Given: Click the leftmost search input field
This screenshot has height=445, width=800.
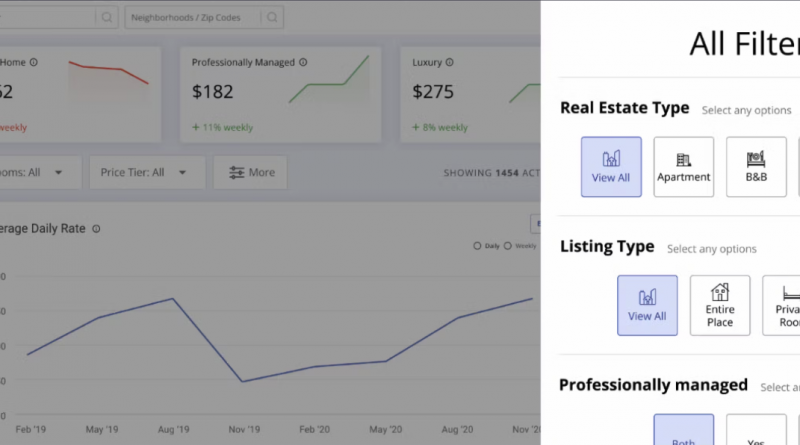Looking at the screenshot, I should (x=59, y=17).
